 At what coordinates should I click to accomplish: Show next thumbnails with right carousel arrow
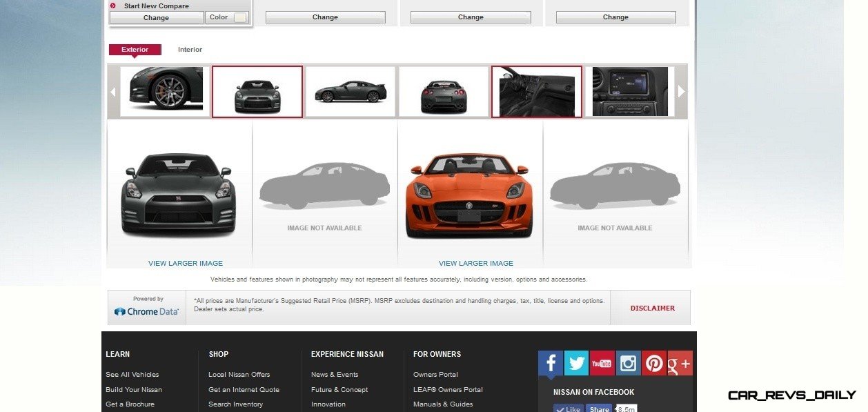click(681, 91)
